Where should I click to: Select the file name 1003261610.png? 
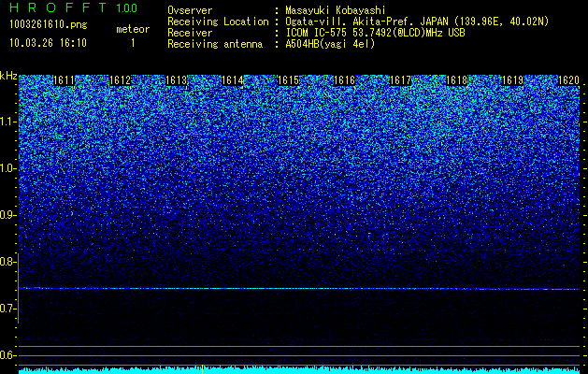(x=49, y=24)
